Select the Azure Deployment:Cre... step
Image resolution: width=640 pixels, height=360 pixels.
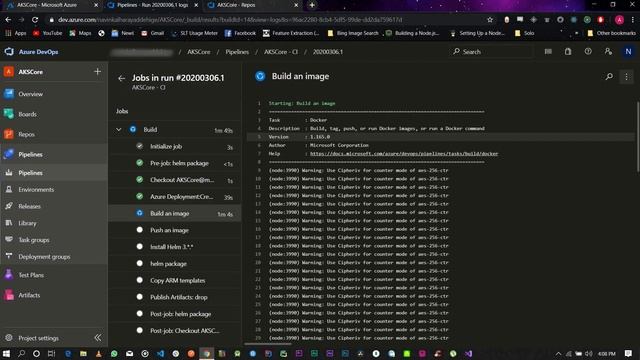click(x=176, y=197)
